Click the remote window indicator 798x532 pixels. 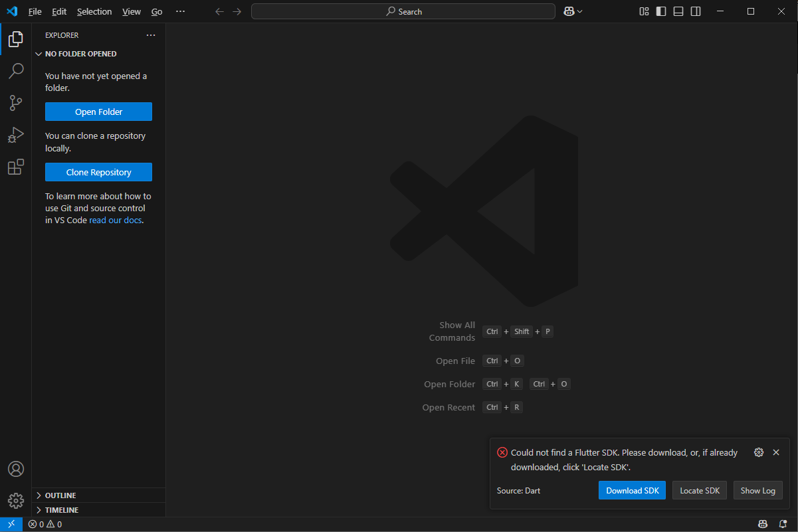click(x=10, y=524)
